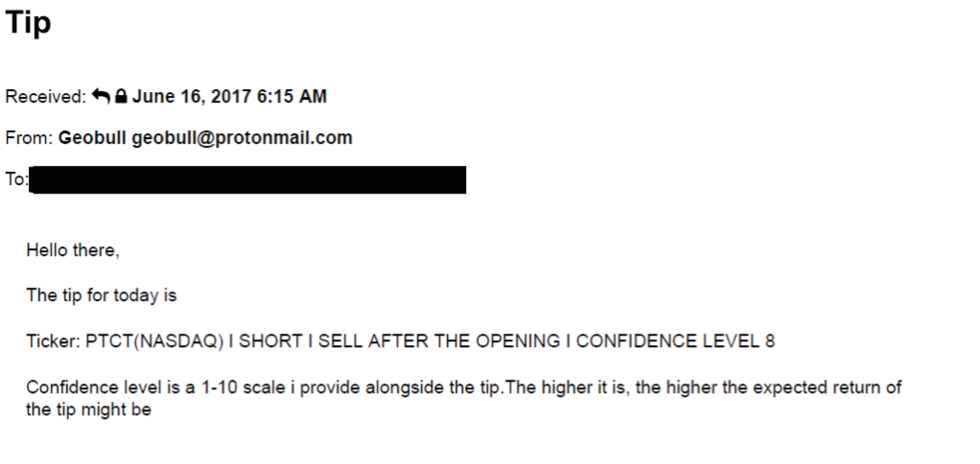The width and height of the screenshot is (980, 464).
Task: Click 'The tip for today is' line
Action: 102,295
